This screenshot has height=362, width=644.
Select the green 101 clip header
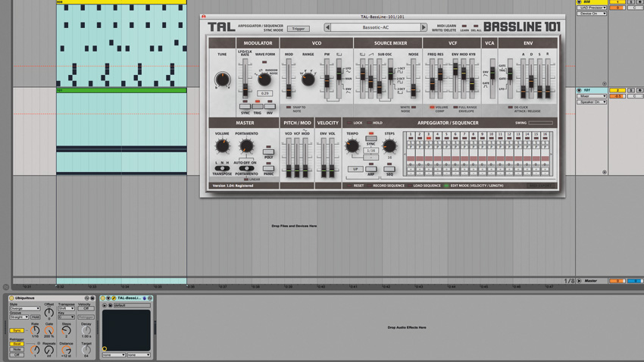click(121, 90)
